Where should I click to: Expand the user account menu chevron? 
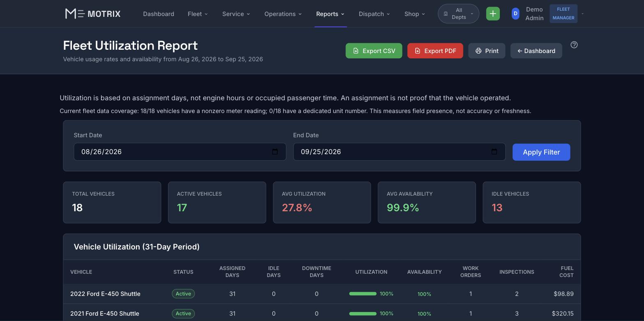pos(582,14)
